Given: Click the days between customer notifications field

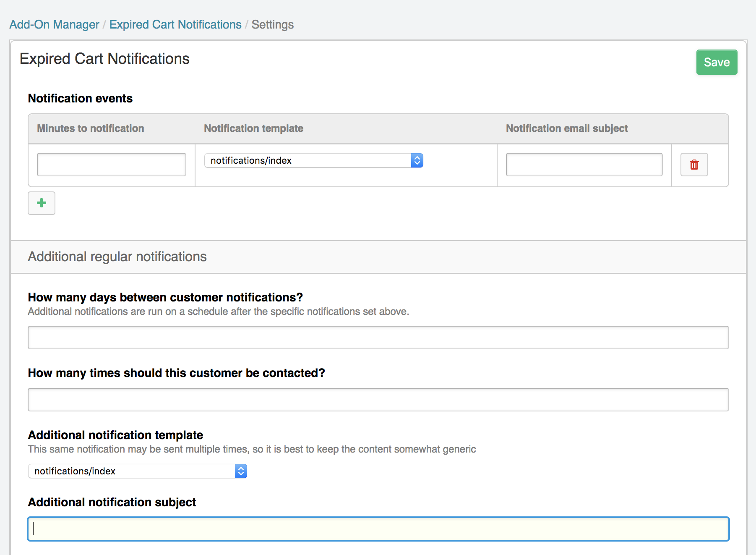Looking at the screenshot, I should (x=378, y=338).
